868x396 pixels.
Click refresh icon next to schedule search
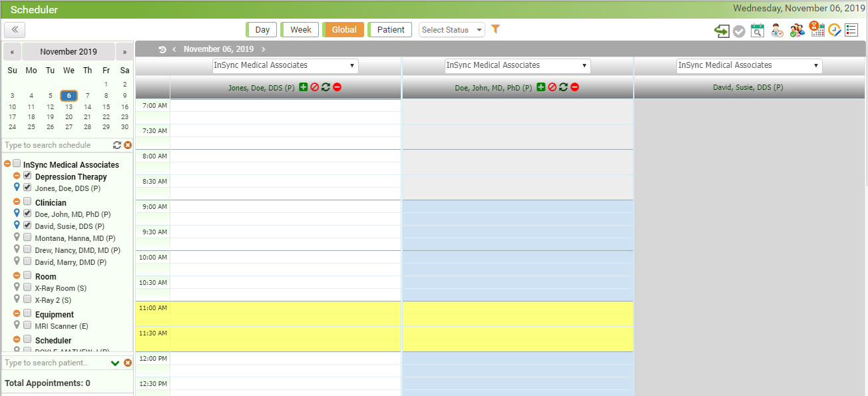point(117,145)
